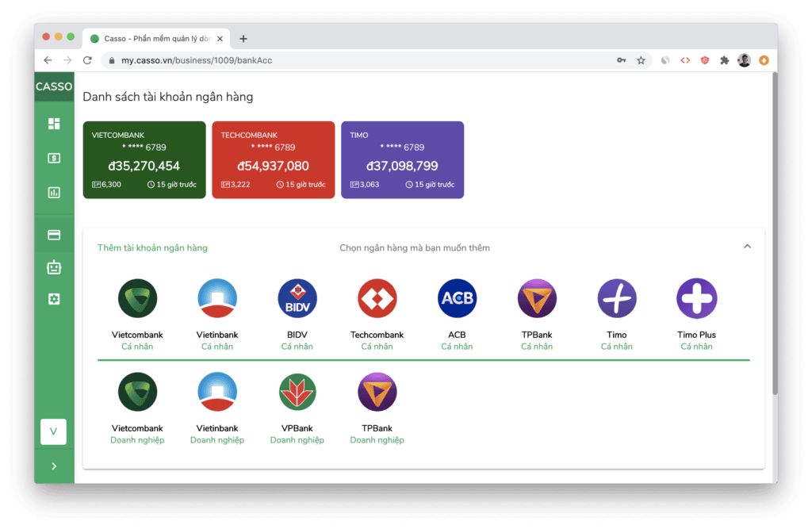Click the orange code brackets extension icon

click(x=685, y=60)
